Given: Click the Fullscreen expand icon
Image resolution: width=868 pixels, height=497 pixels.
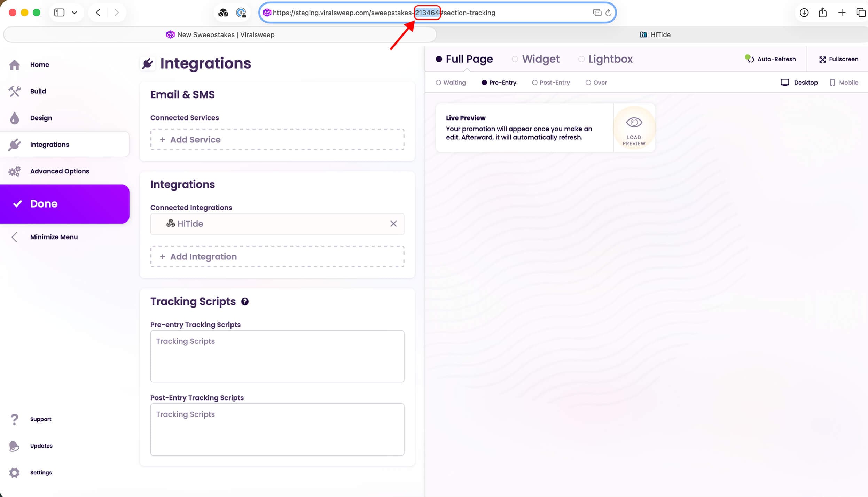Looking at the screenshot, I should 822,60.
